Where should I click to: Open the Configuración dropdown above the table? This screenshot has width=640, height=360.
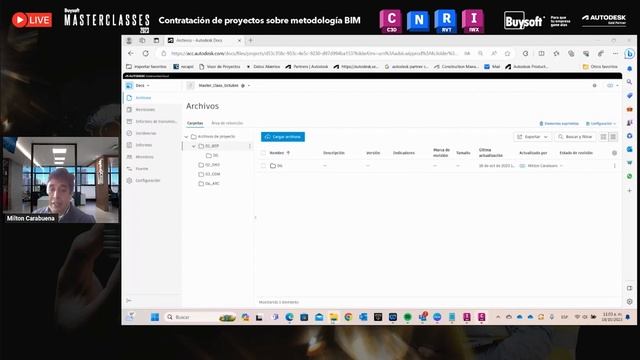(601, 124)
